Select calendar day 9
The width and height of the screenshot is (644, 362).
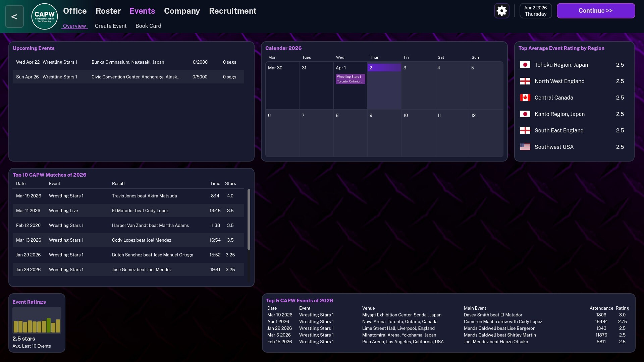pyautogui.click(x=384, y=133)
